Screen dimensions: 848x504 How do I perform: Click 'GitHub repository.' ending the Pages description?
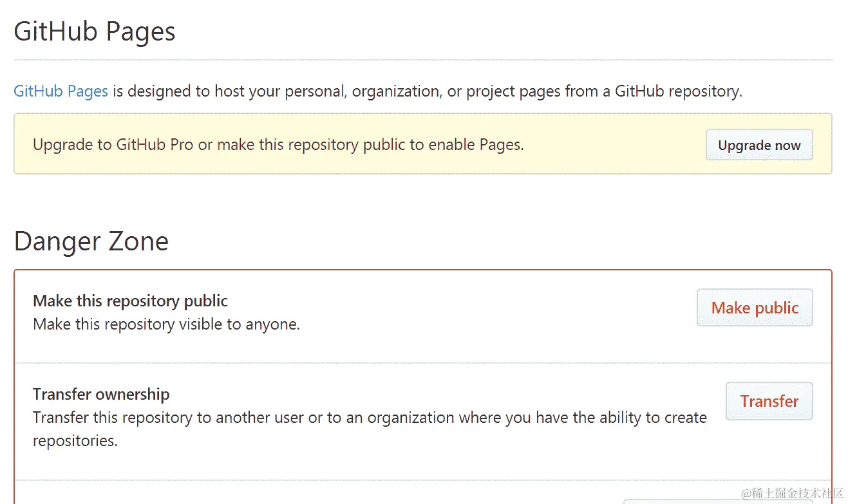678,91
